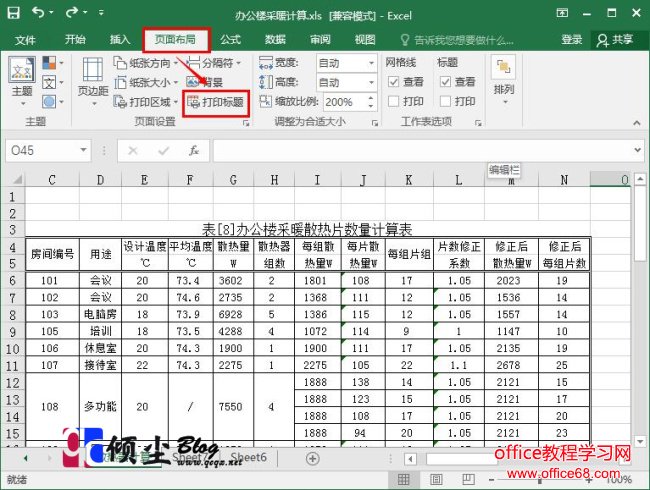650x490 pixels.
Task: Open the Themes (主题) gallery
Action: coord(22,82)
